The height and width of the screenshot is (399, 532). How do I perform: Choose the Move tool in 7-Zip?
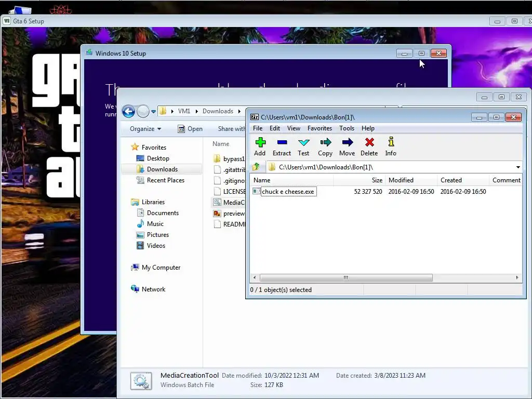[x=347, y=147]
